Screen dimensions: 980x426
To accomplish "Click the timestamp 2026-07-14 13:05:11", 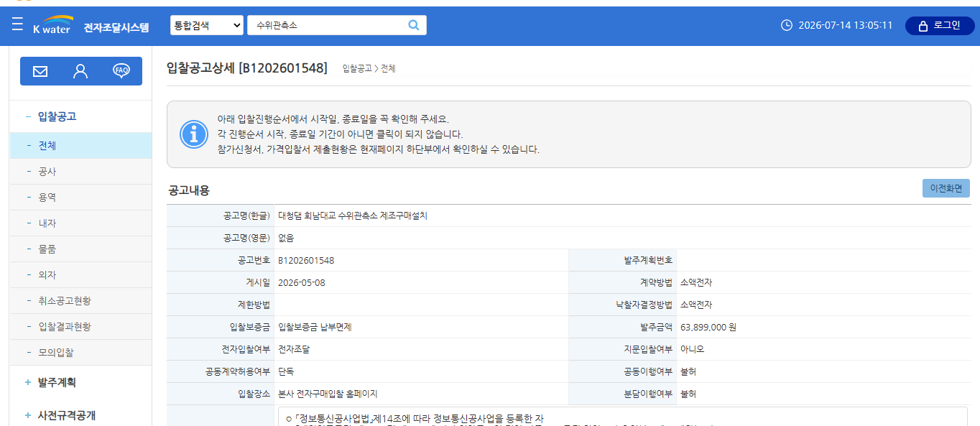I will click(846, 25).
